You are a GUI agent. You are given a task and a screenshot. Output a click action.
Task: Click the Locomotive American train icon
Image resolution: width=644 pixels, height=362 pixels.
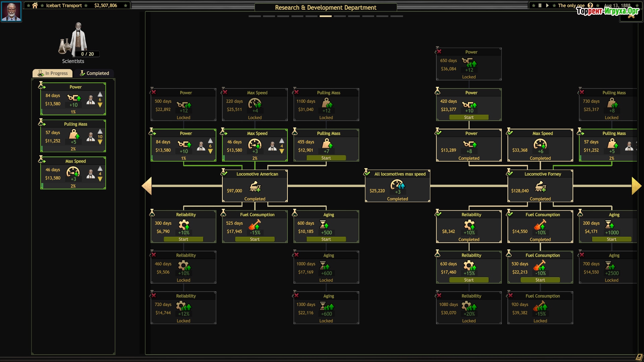pyautogui.click(x=255, y=187)
